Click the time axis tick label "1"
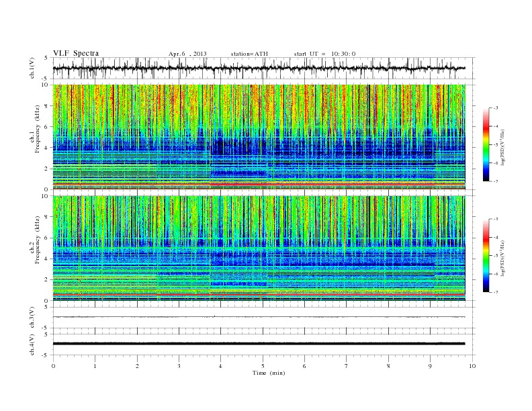The height and width of the screenshot is (411, 532). [x=95, y=366]
